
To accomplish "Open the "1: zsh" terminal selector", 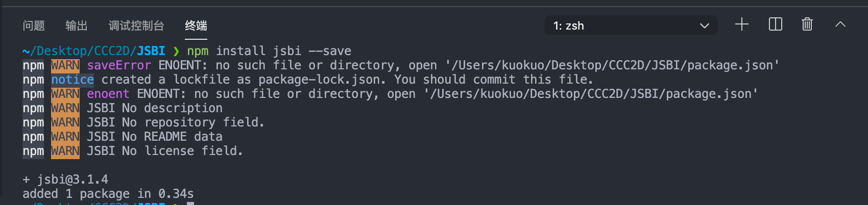I will tap(631, 25).
